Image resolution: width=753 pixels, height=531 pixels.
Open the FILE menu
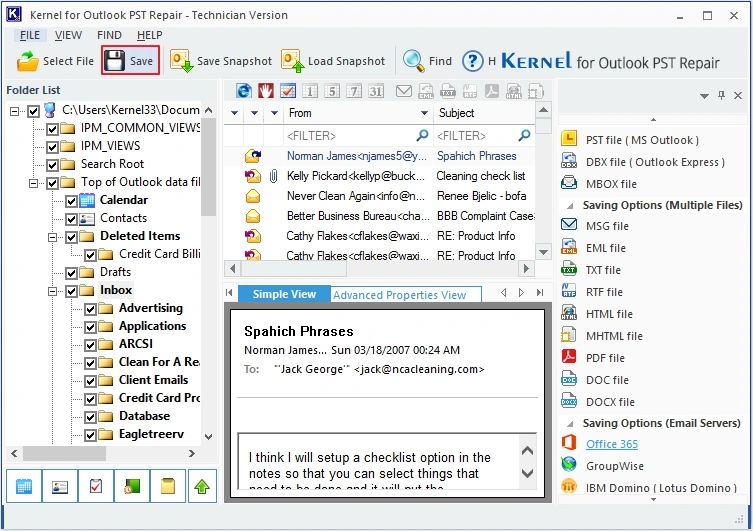click(x=30, y=35)
